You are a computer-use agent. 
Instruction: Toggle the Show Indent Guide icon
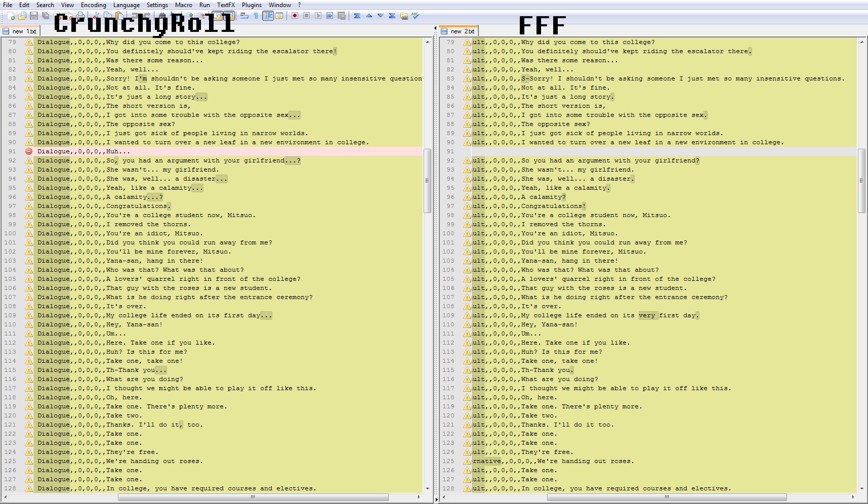pyautogui.click(x=268, y=16)
